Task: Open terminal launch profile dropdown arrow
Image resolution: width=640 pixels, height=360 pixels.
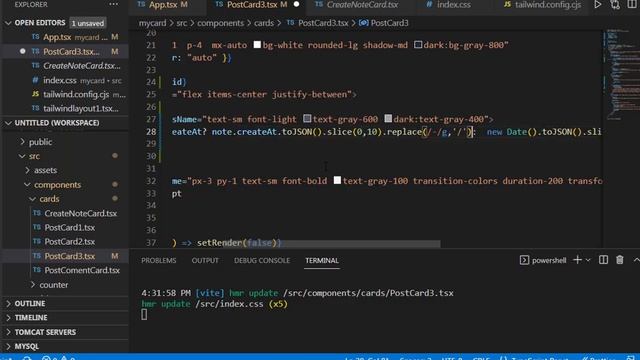Action: tap(588, 260)
